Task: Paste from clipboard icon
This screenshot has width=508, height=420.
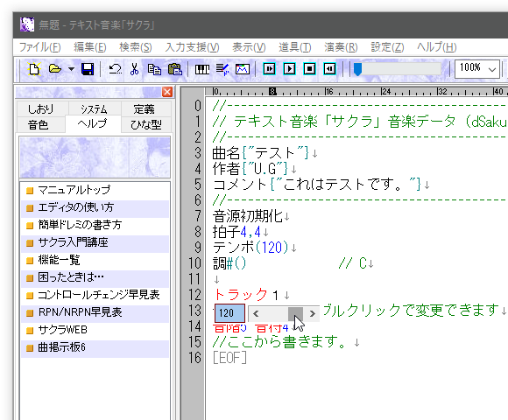Action: (x=175, y=69)
